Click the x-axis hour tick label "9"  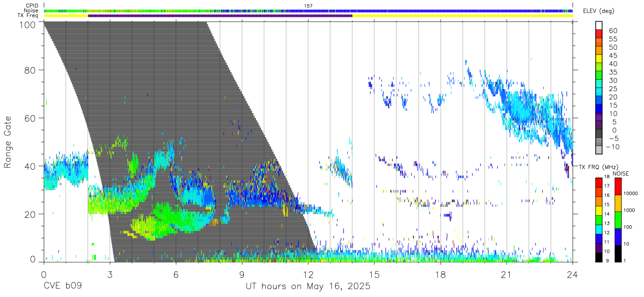[x=242, y=274]
